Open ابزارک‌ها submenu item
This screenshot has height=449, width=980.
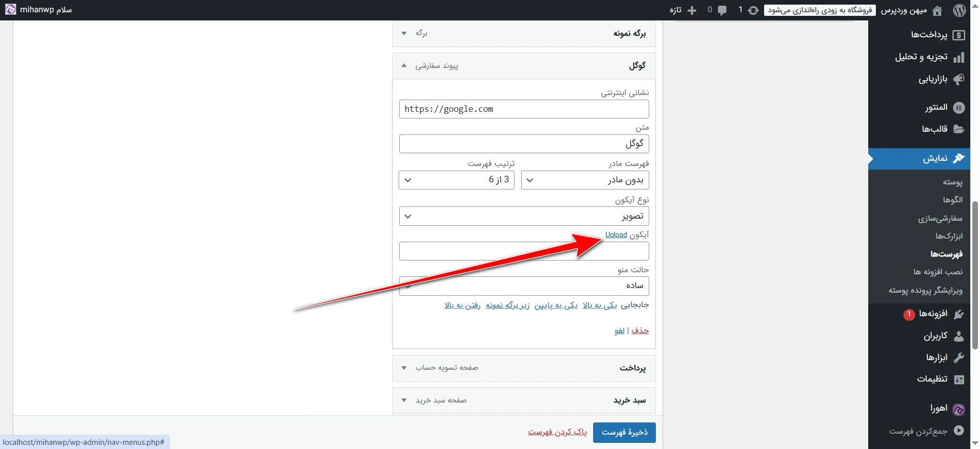coord(949,236)
